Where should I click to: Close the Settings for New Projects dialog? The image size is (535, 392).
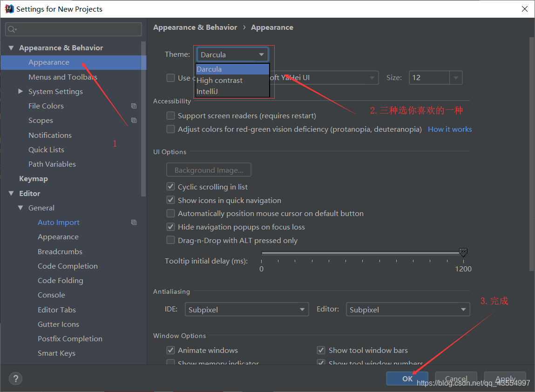(x=525, y=9)
